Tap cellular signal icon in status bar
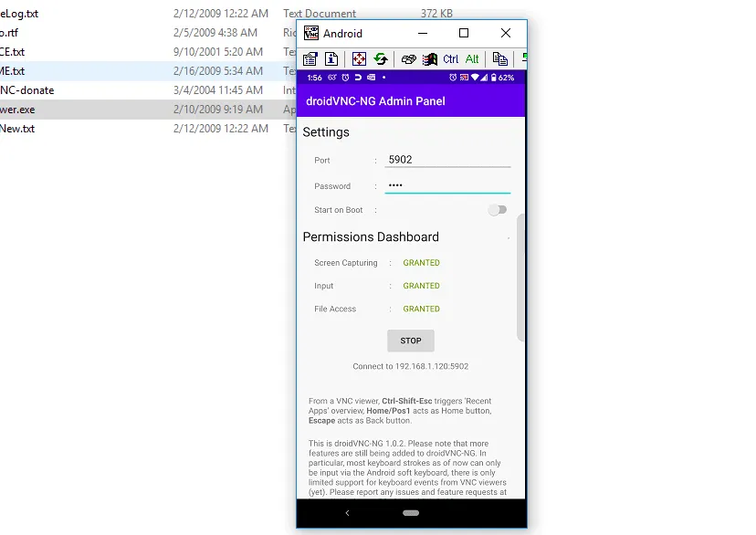This screenshot has height=535, width=756. pyautogui.click(x=484, y=78)
